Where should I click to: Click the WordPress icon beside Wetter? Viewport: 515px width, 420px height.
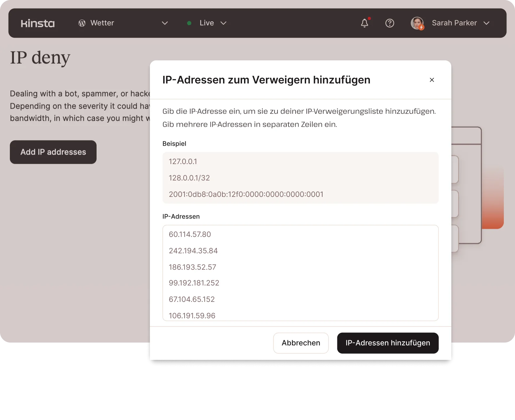point(82,23)
